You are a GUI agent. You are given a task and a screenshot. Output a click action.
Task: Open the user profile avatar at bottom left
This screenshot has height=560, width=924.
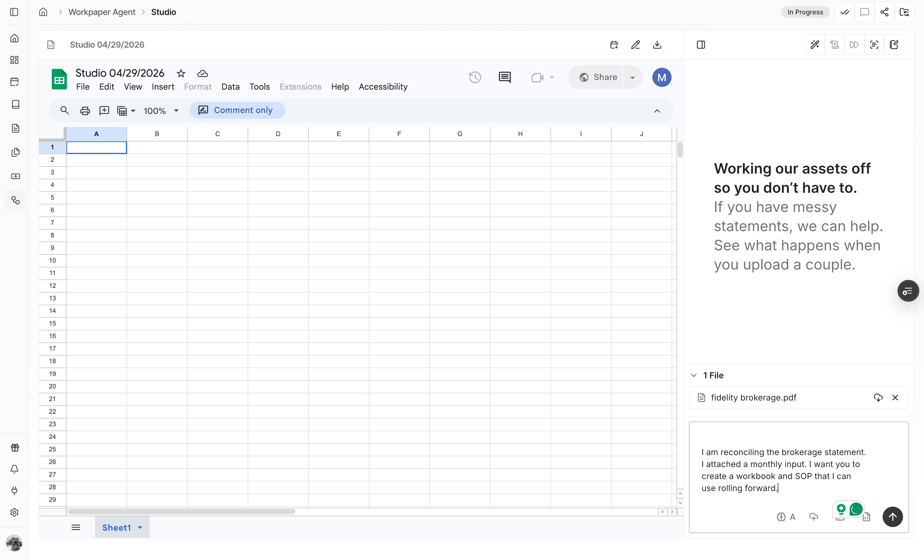tap(14, 543)
